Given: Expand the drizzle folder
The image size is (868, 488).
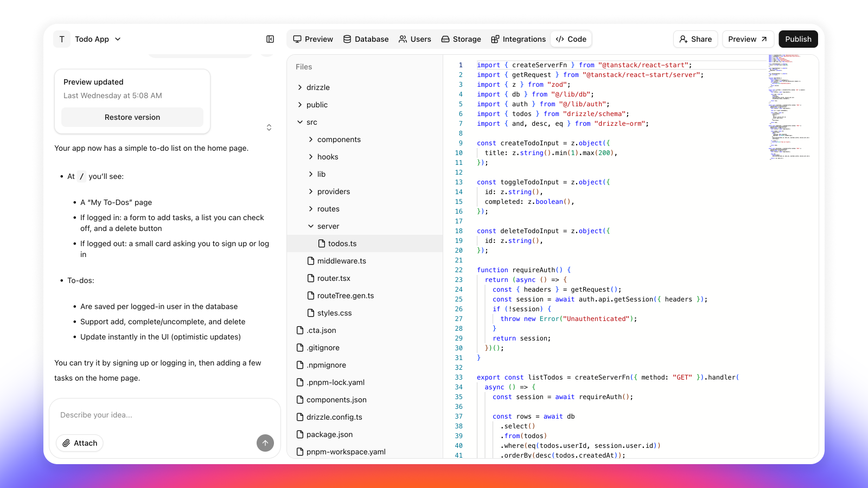Looking at the screenshot, I should pos(317,87).
